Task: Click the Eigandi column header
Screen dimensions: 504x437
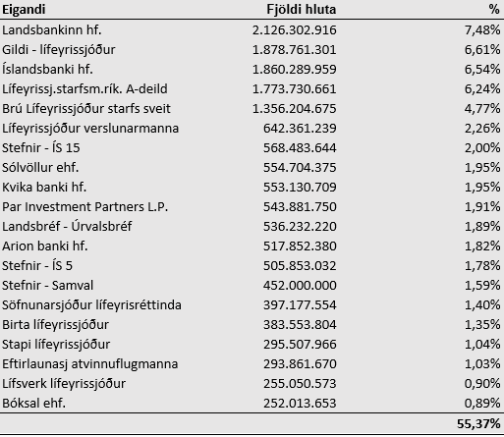Action: (x=24, y=10)
